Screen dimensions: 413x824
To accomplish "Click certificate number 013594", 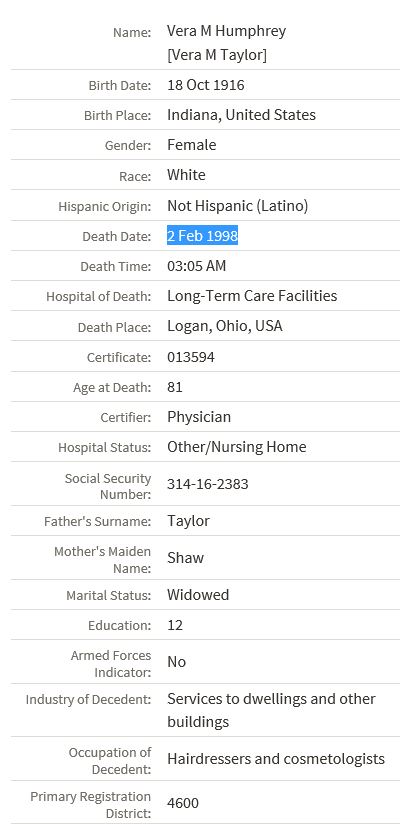I will [191, 357].
